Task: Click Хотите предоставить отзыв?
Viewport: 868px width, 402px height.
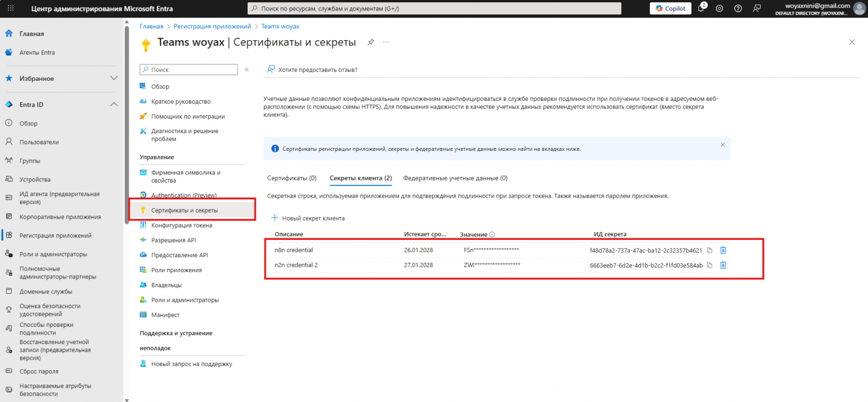Action: click(x=312, y=70)
